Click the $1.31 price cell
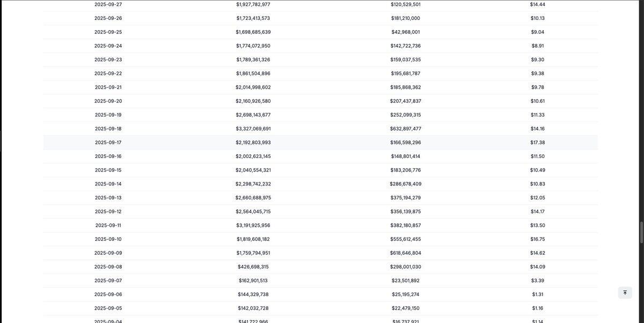The width and height of the screenshot is (644, 323). pyautogui.click(x=538, y=294)
